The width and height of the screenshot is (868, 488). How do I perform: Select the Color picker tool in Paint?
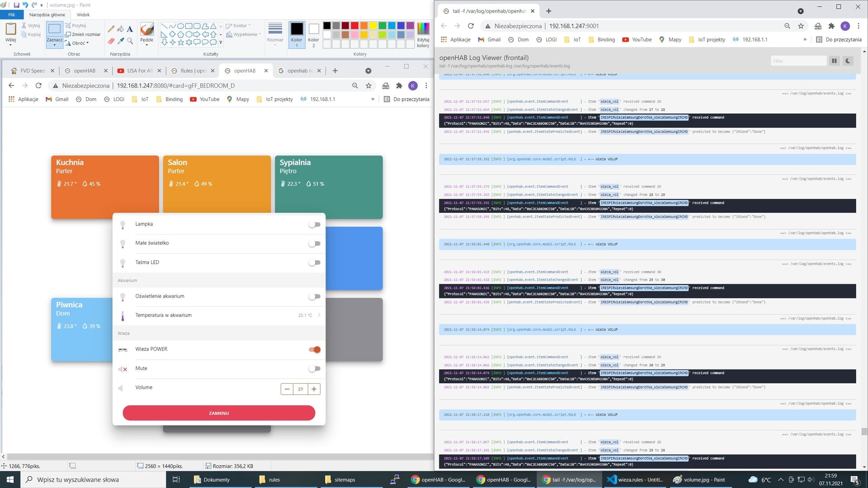point(120,41)
